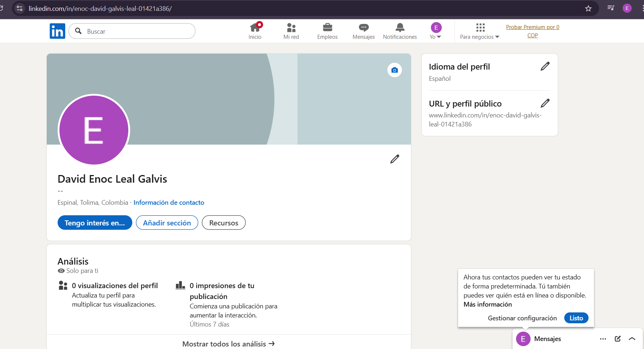Viewport: 644px width, 349px height.
Task: Click Más información in status popup
Action: [x=488, y=304]
